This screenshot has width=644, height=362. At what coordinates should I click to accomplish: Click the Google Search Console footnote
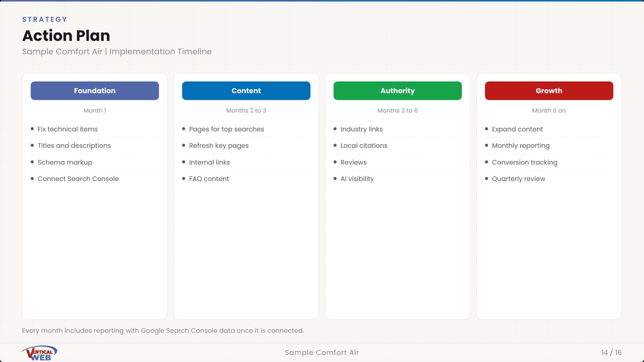pyautogui.click(x=163, y=331)
